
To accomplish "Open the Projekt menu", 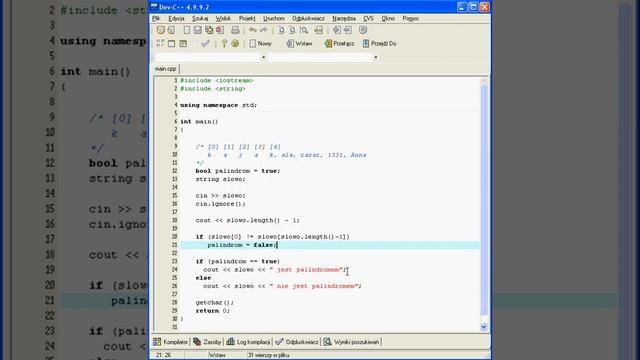I will (247, 18).
